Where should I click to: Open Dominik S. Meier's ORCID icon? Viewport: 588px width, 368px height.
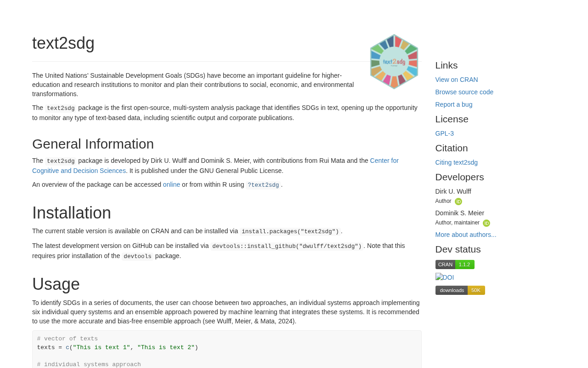[x=486, y=223]
